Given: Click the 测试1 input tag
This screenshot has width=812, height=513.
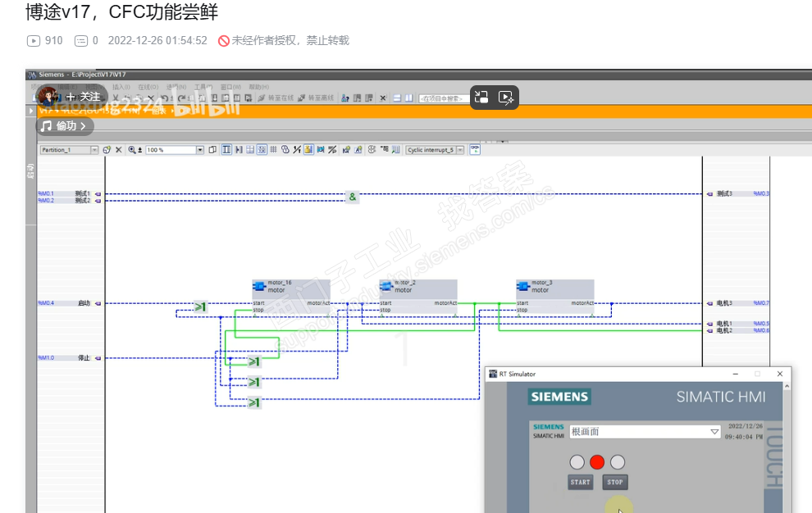Looking at the screenshot, I should click(x=83, y=193).
